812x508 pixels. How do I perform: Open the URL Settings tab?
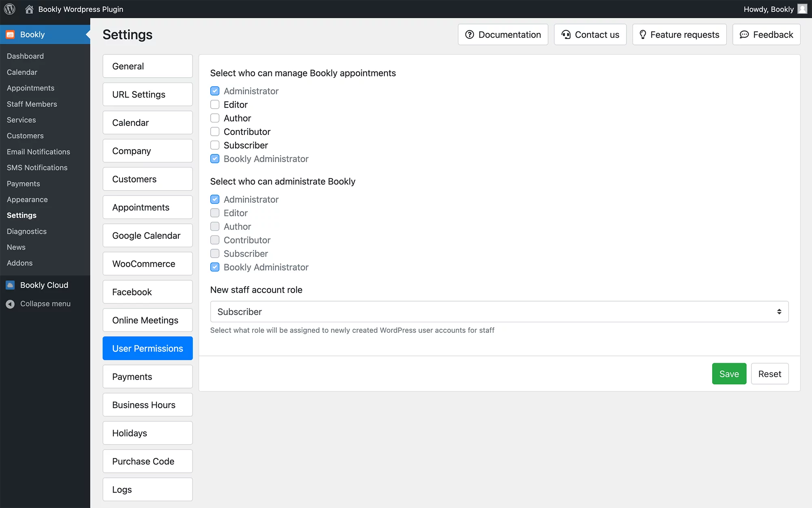147,94
